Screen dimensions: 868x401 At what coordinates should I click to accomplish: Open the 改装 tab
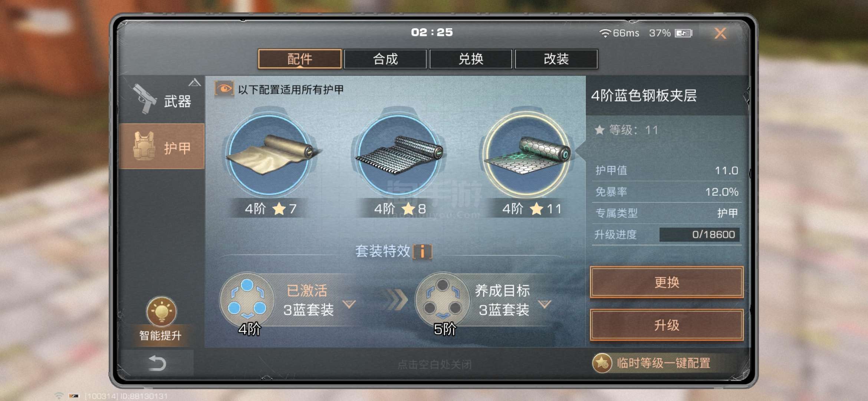(x=556, y=59)
